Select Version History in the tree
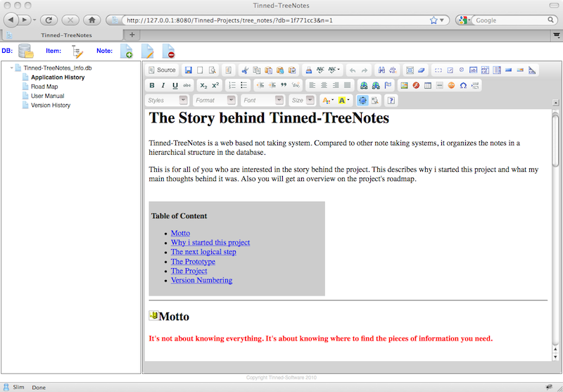 click(51, 105)
